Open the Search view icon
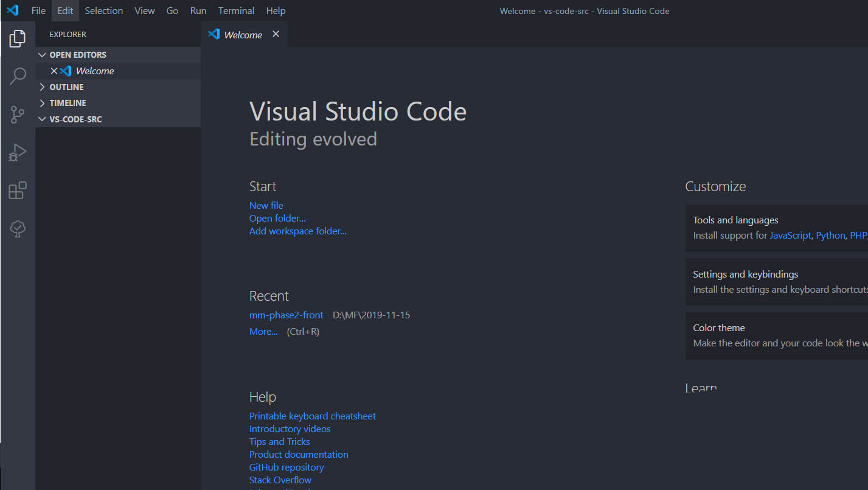Image resolution: width=868 pixels, height=490 pixels. pyautogui.click(x=18, y=76)
